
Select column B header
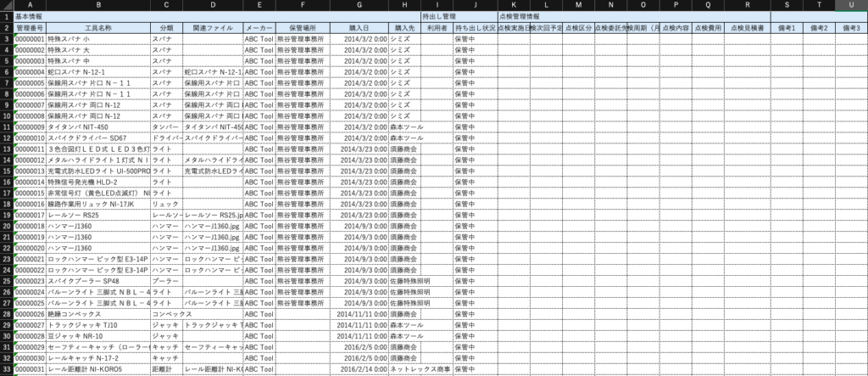coord(98,5)
